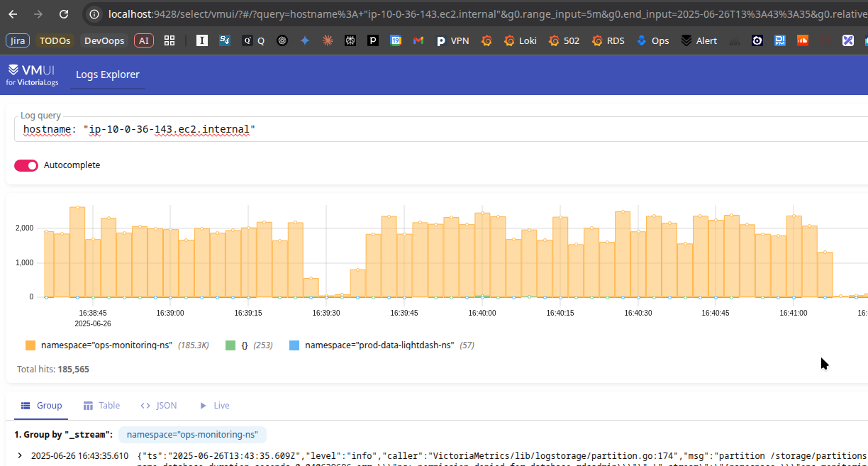Switch to the Table view tab
The width and height of the screenshot is (868, 466).
tap(101, 406)
